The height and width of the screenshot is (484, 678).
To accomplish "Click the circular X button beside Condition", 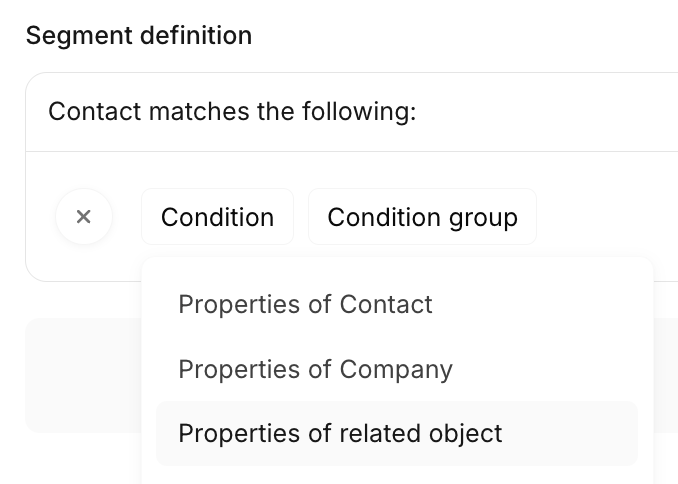I will [x=84, y=217].
